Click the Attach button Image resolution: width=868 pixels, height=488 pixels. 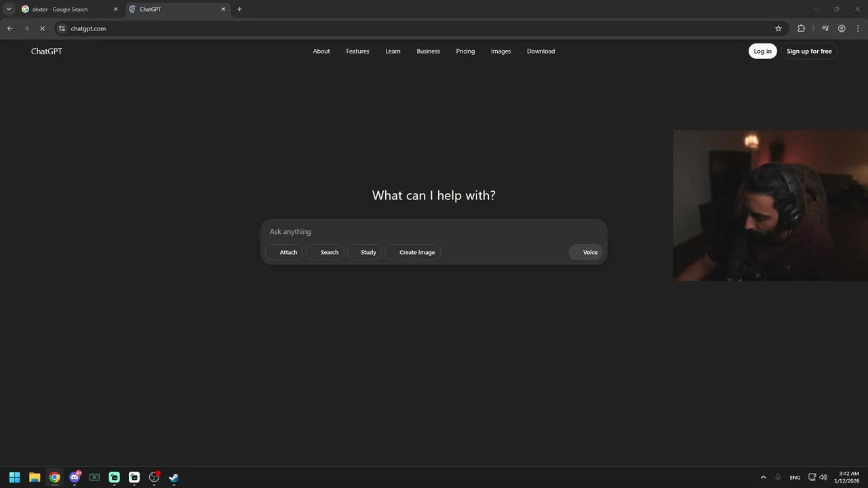283,252
